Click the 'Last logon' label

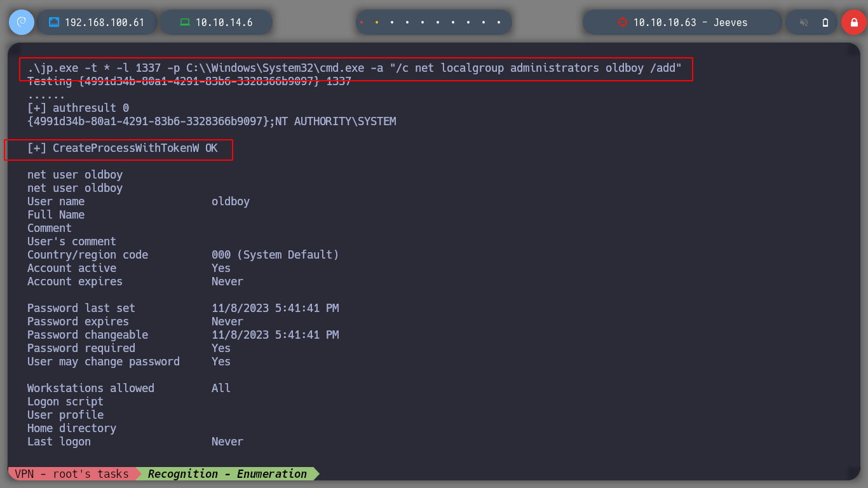point(59,442)
